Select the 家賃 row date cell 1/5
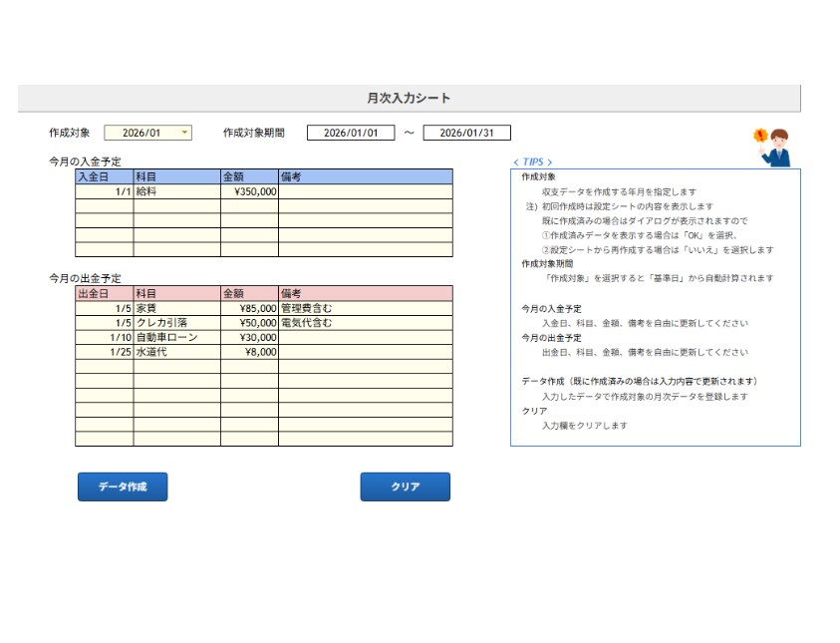This screenshot has width=840, height=643. click(x=105, y=308)
